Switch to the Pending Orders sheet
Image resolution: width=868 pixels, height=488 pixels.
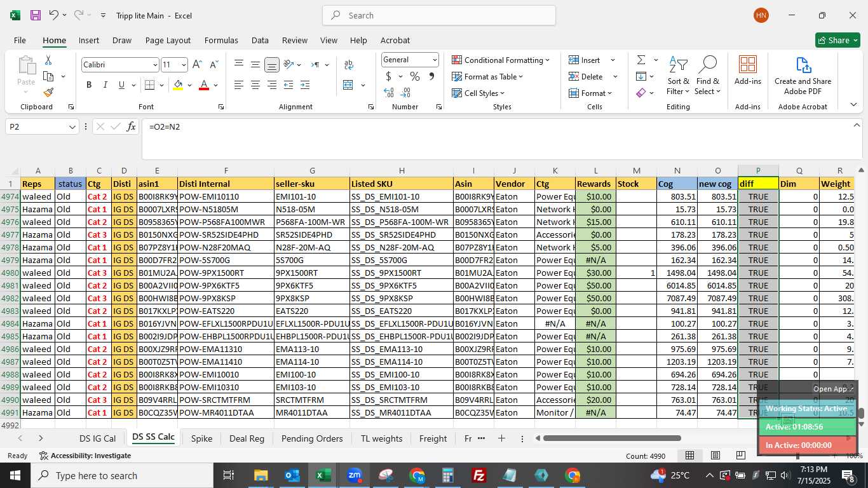(x=312, y=438)
